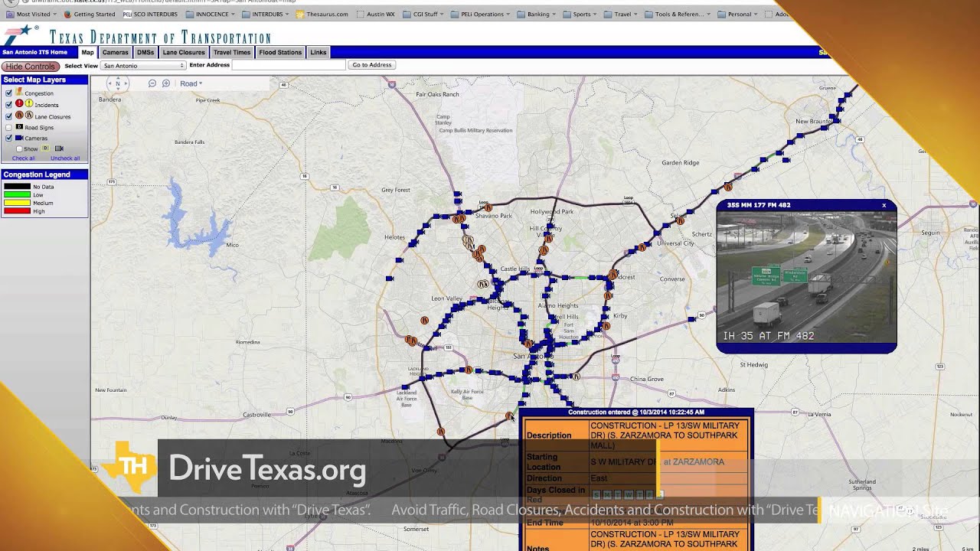Image resolution: width=980 pixels, height=551 pixels.
Task: Click the camera icon next to Show
Action: pos(59,148)
